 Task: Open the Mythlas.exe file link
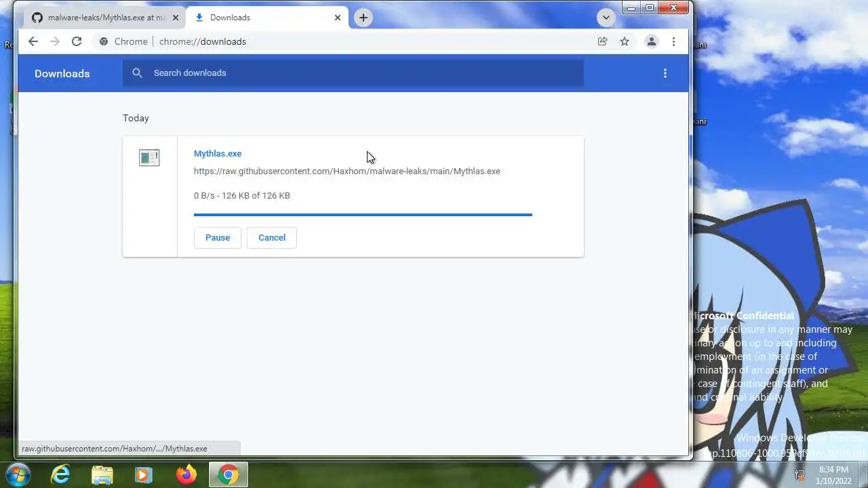pyautogui.click(x=218, y=154)
